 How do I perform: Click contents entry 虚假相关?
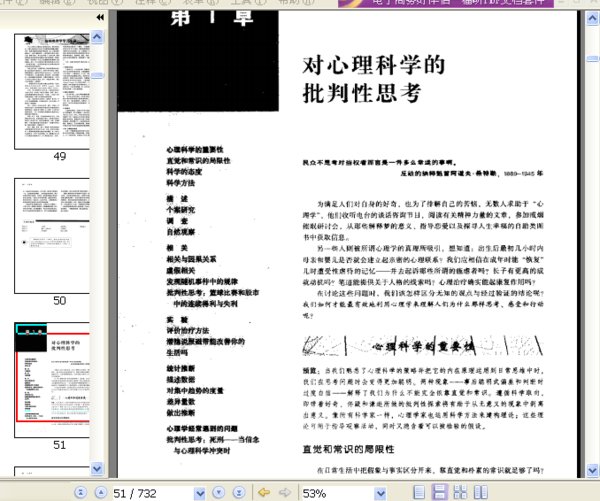(x=181, y=270)
